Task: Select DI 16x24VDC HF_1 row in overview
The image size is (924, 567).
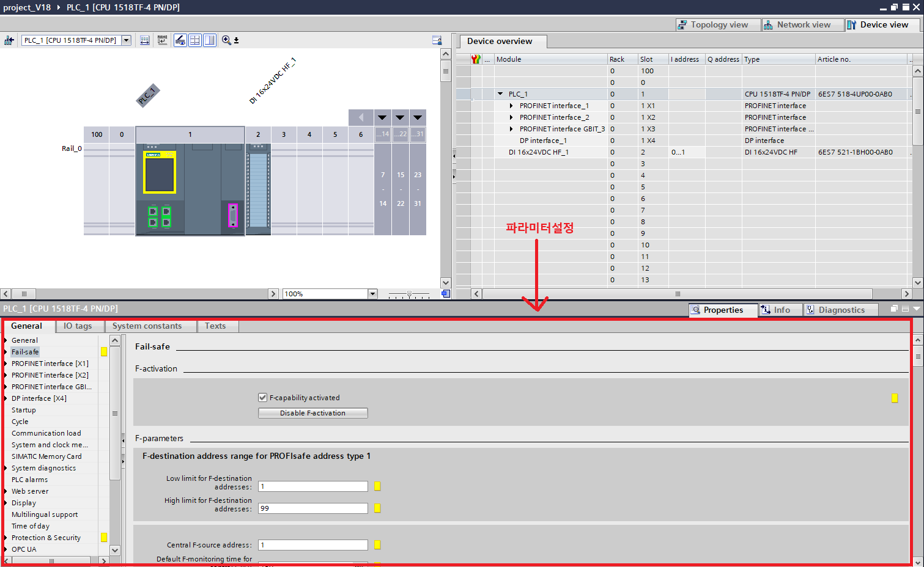Action: [684, 152]
